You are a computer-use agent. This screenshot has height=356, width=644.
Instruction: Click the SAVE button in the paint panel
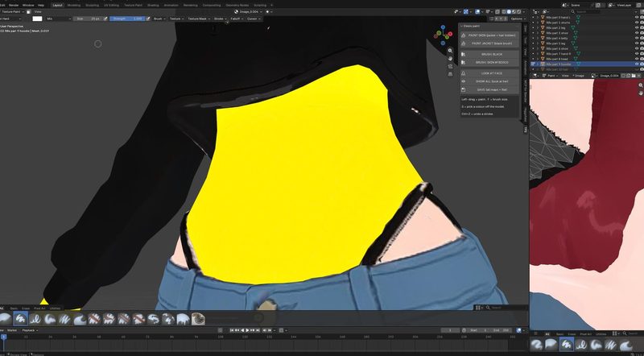[489, 89]
